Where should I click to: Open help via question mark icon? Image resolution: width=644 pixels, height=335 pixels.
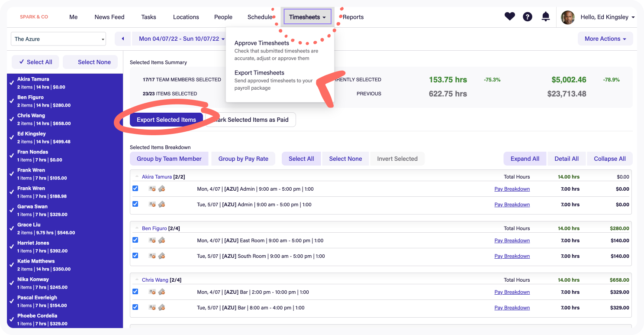tap(527, 17)
